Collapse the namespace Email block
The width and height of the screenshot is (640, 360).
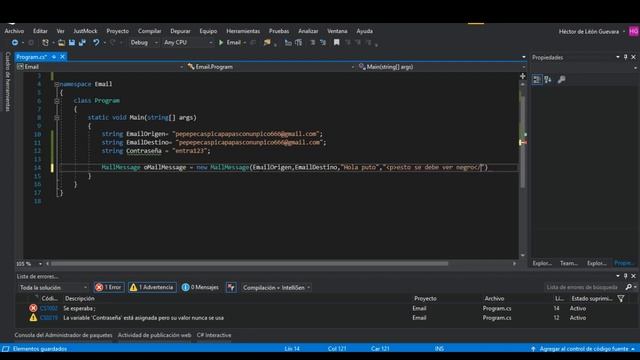pyautogui.click(x=57, y=84)
